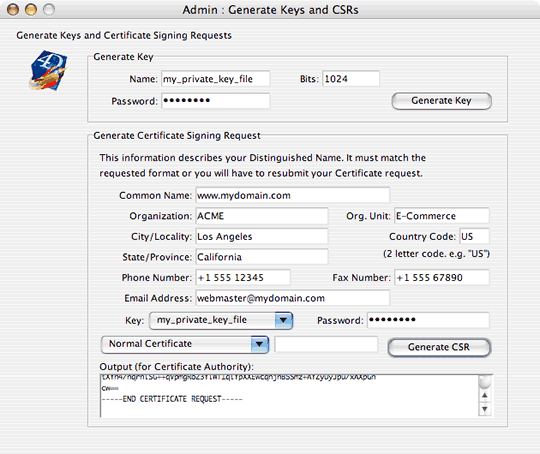The image size is (540, 454).
Task: Click the scroll down arrow in Output box
Action: pos(485,409)
